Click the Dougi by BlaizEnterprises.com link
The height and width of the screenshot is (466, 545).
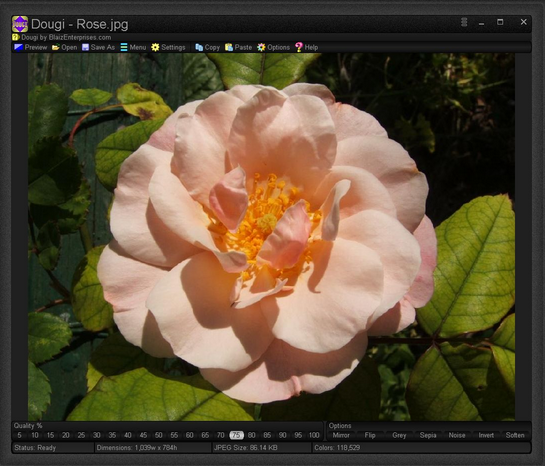[66, 37]
